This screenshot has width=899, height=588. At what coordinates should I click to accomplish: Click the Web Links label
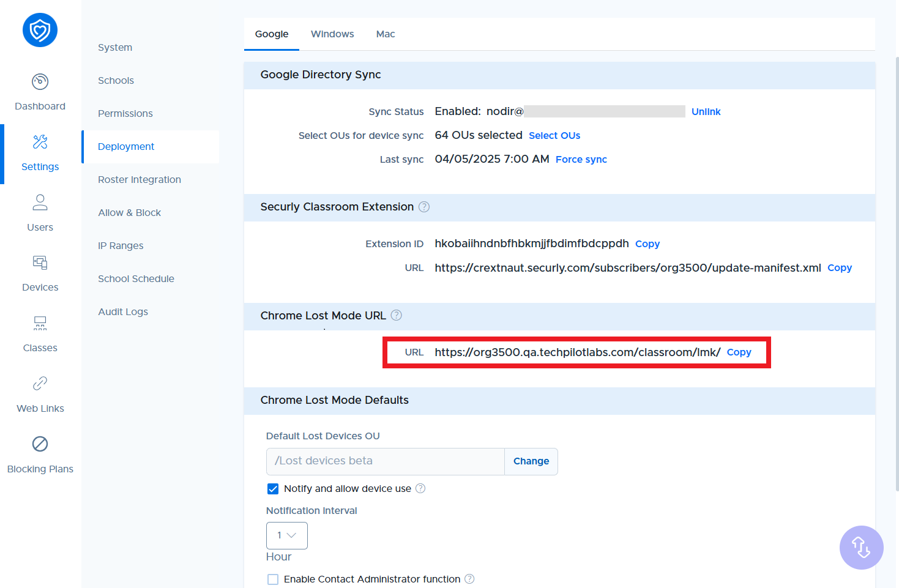tap(40, 409)
